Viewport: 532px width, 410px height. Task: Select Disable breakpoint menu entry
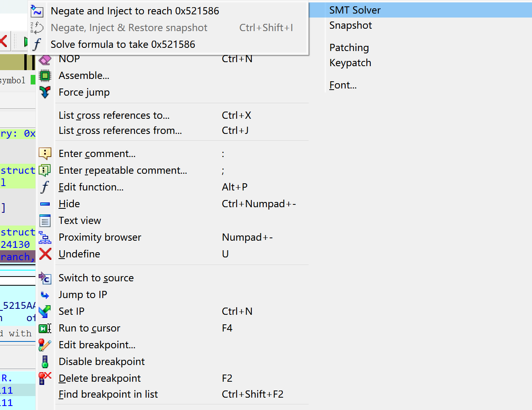[102, 362]
